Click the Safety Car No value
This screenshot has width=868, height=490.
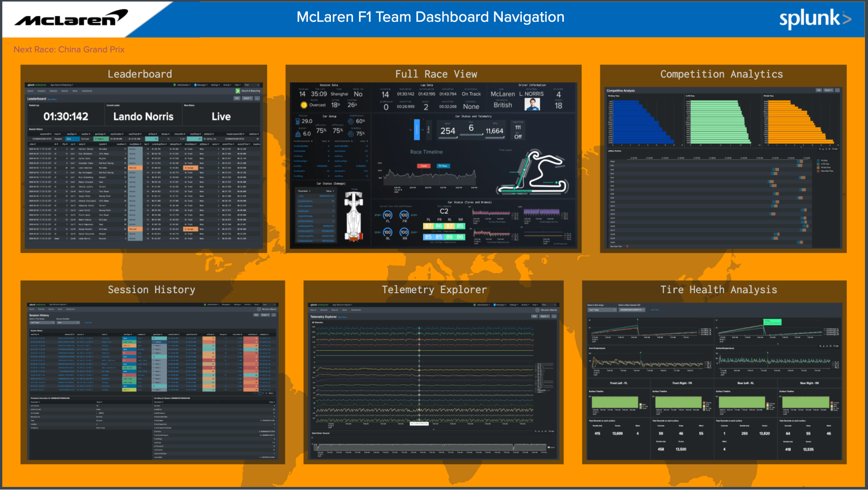coord(358,94)
